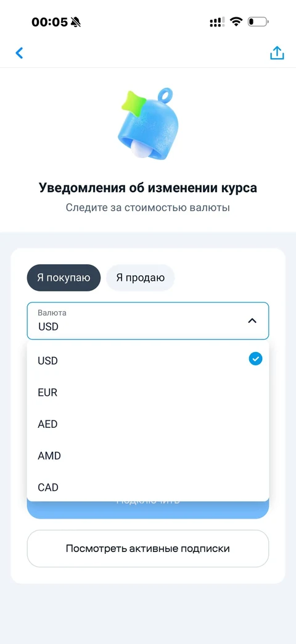Tap the muted bell status icon
Screen dimensions: 296x644
pos(76,22)
